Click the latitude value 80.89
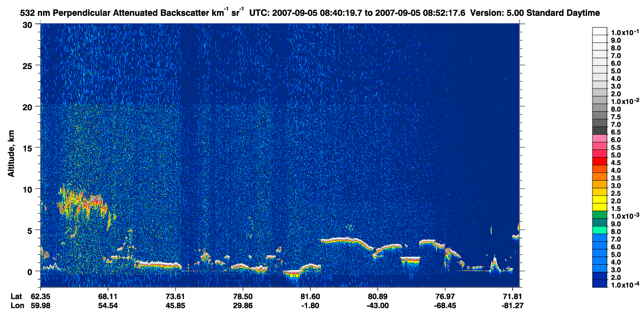644x330 pixels. point(377,296)
